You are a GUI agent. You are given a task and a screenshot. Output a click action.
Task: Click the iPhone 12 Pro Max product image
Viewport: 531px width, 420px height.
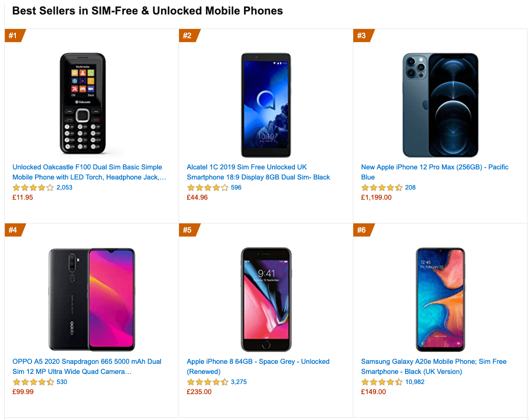[x=439, y=104]
